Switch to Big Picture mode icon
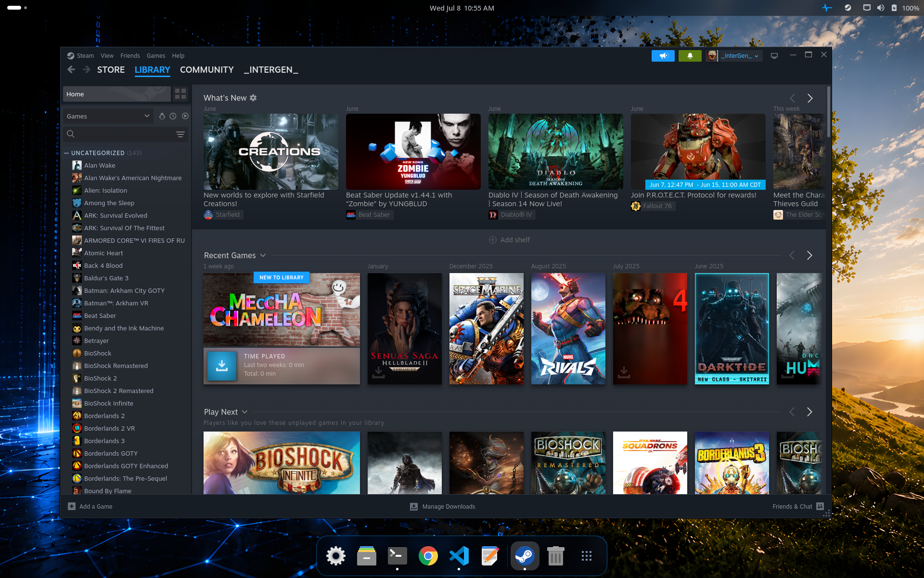This screenshot has height=578, width=924. [x=774, y=56]
